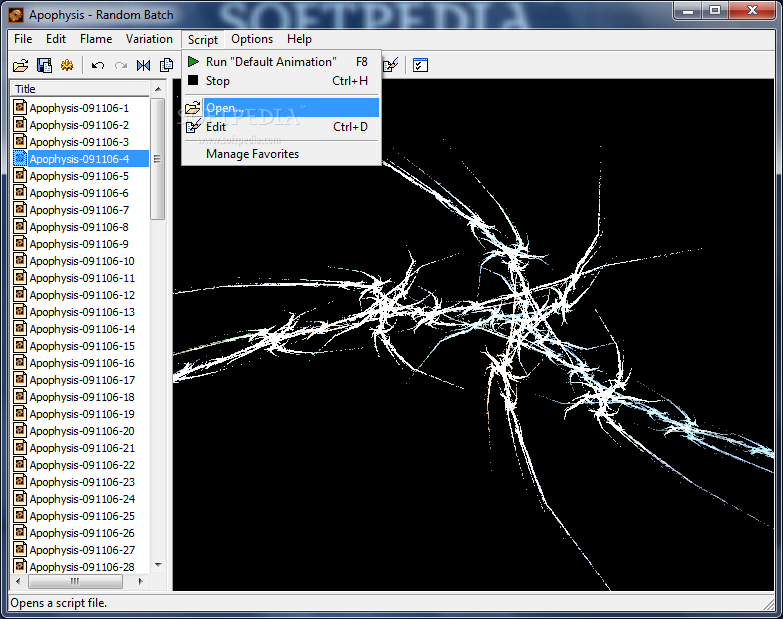Click the checklist window toolbar icon
This screenshot has width=783, height=619.
point(420,65)
